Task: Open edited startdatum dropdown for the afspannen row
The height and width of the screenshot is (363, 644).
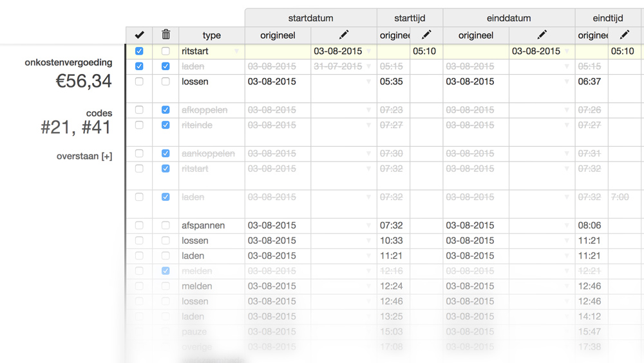Action: (x=368, y=226)
